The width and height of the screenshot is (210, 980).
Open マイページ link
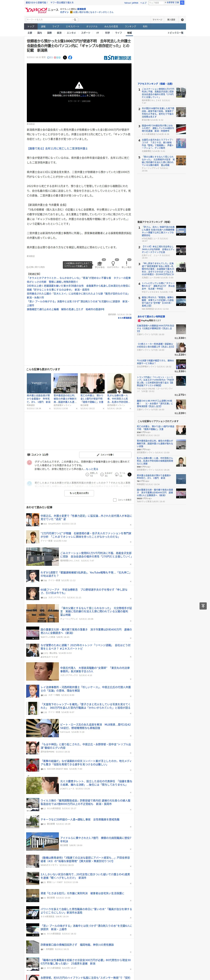[x=157, y=19]
